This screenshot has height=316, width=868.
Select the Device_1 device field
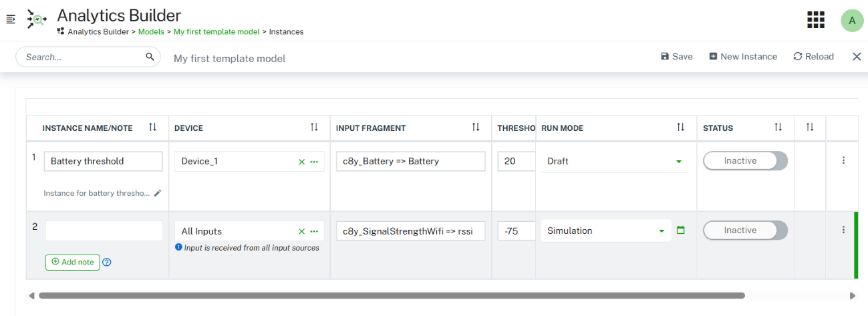(249, 162)
